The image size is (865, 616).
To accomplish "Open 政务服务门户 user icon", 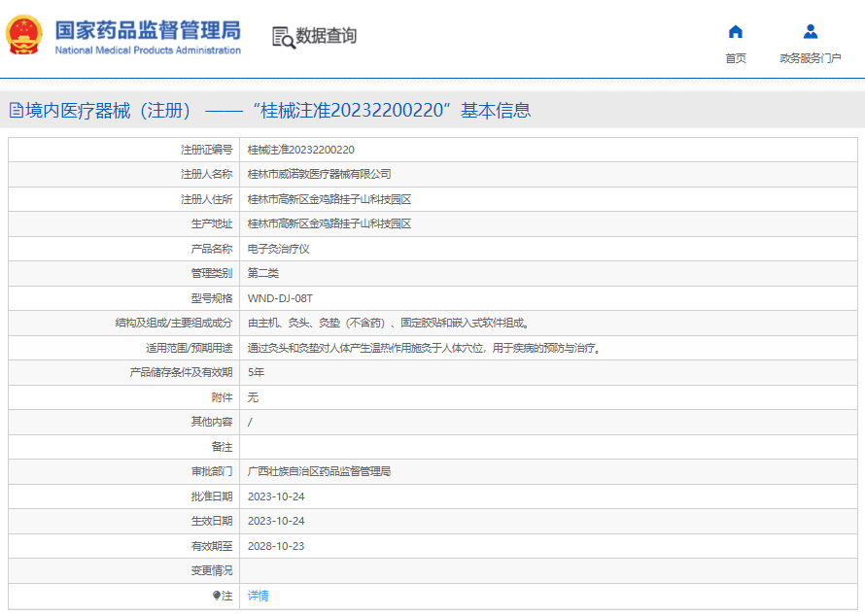I will click(811, 31).
